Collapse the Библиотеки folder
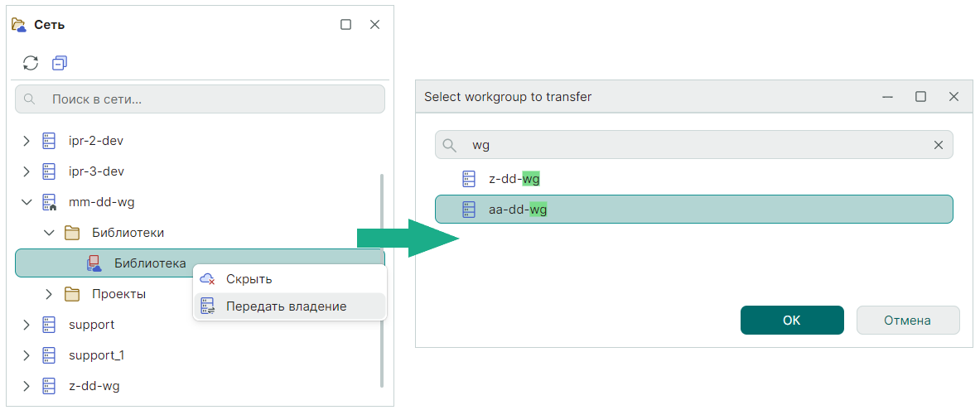Viewport: 980px width, 410px height. (49, 233)
